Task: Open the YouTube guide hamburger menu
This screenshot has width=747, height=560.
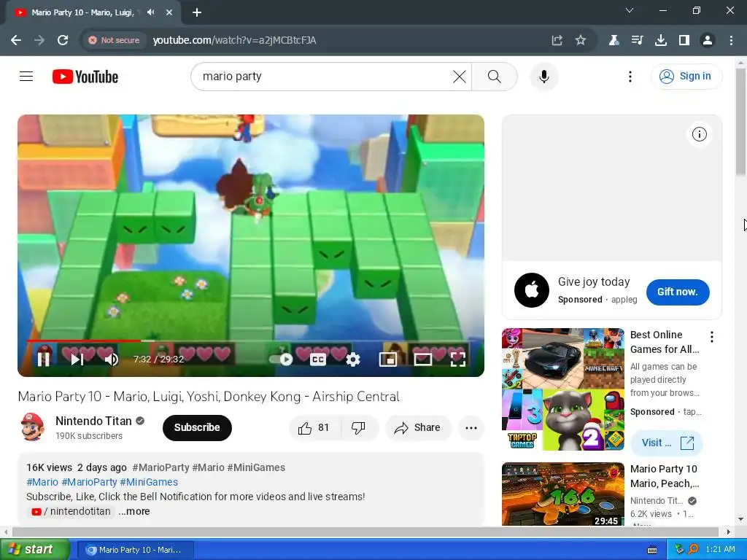Action: click(x=26, y=76)
